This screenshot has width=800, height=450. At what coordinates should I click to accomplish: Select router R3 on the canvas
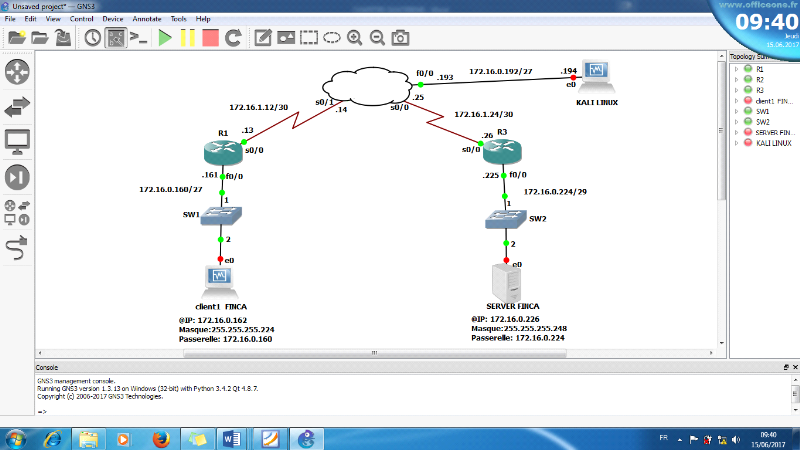pos(502,152)
